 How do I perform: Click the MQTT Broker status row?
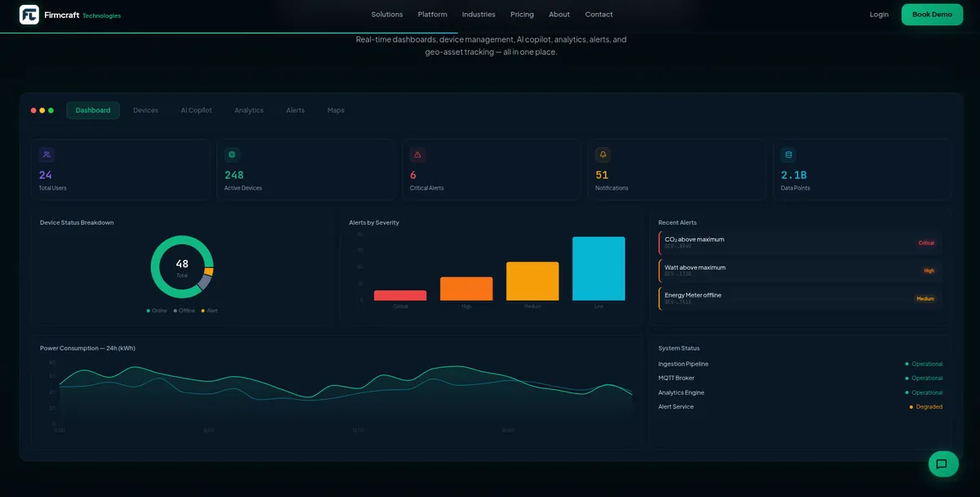coord(800,378)
